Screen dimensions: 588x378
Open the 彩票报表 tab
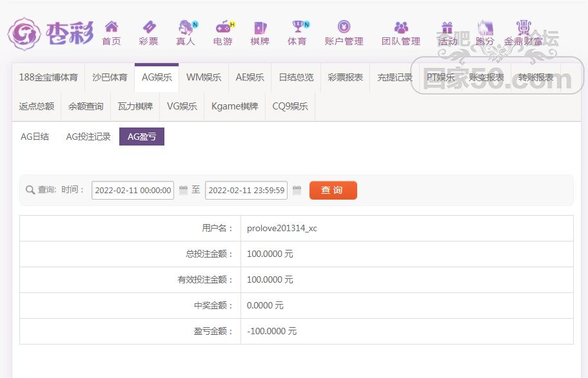pyautogui.click(x=346, y=77)
